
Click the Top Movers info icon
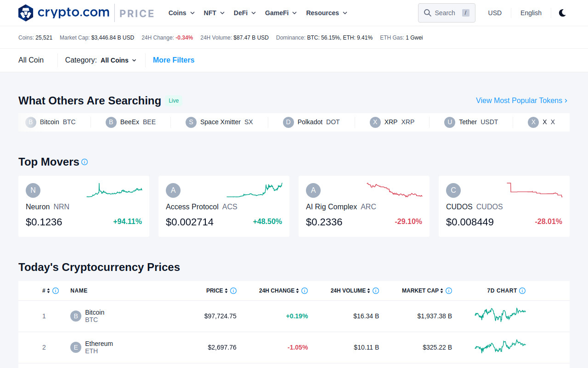pyautogui.click(x=85, y=162)
